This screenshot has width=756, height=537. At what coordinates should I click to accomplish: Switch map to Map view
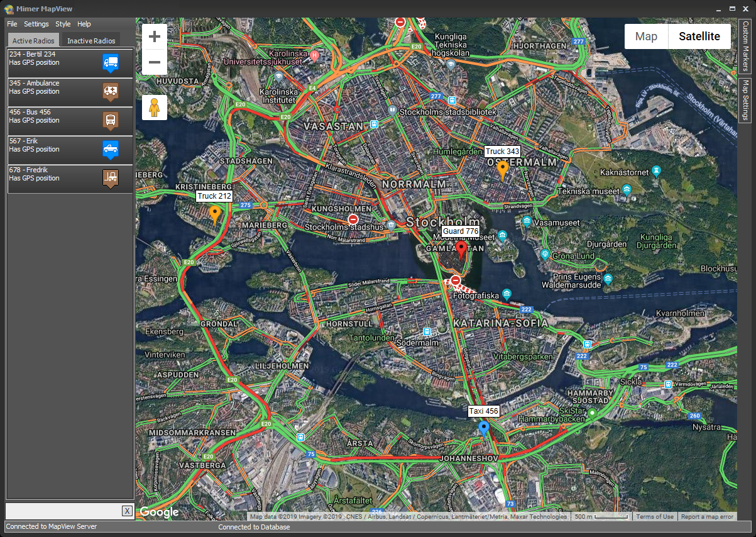pyautogui.click(x=646, y=36)
